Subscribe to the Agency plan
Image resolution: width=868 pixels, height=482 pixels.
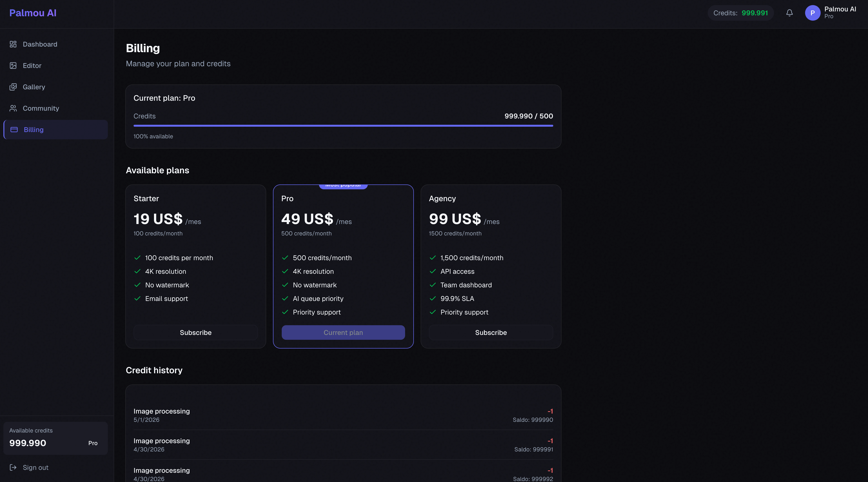click(491, 332)
